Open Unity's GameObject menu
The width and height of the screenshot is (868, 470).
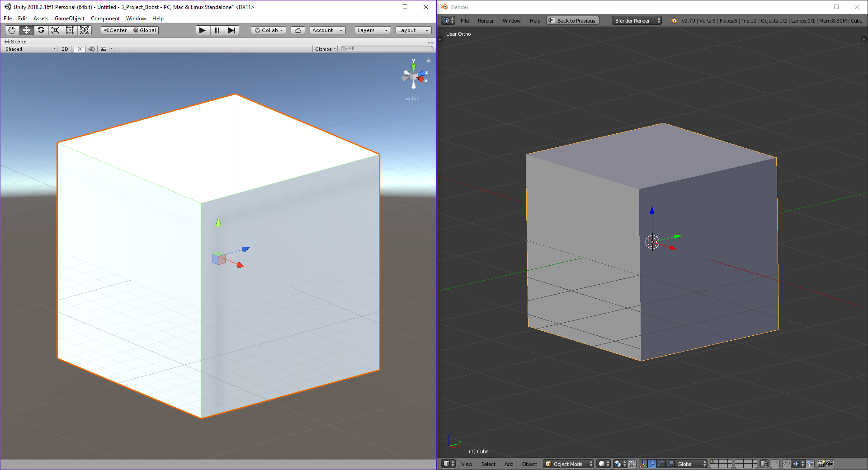coord(69,19)
